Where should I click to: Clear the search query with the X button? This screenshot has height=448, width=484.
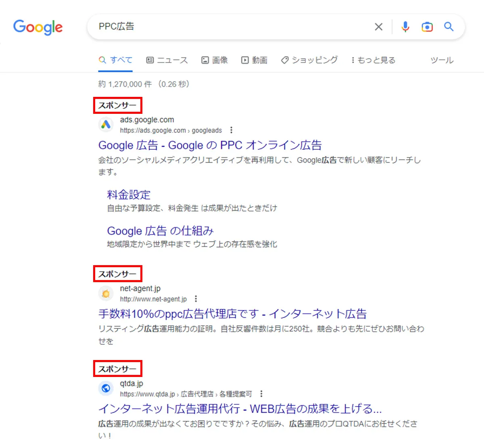[x=378, y=27]
